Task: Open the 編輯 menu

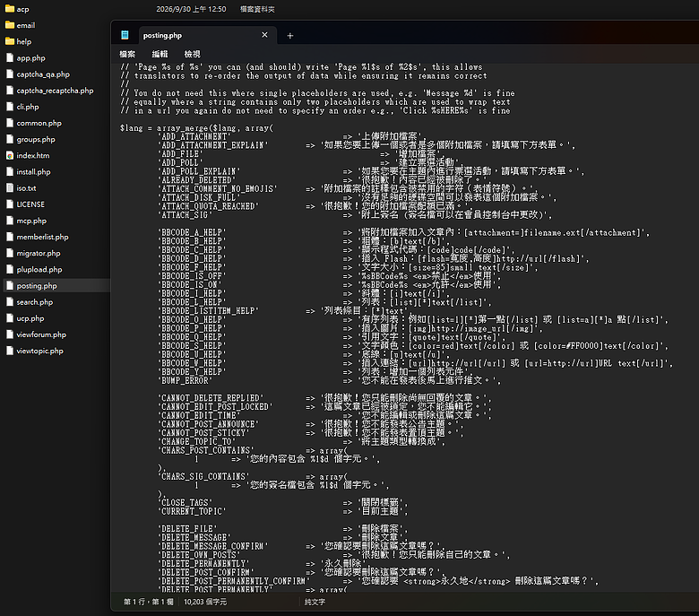Action: 160,54
